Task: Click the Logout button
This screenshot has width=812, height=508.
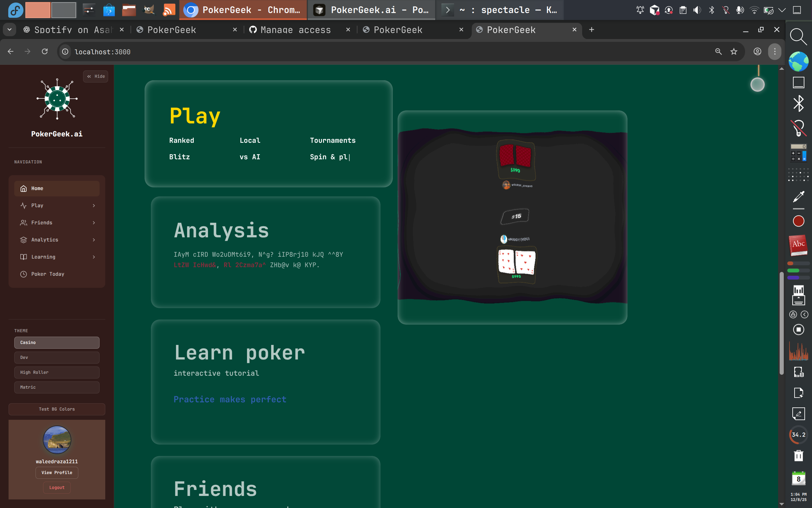Action: pyautogui.click(x=56, y=487)
